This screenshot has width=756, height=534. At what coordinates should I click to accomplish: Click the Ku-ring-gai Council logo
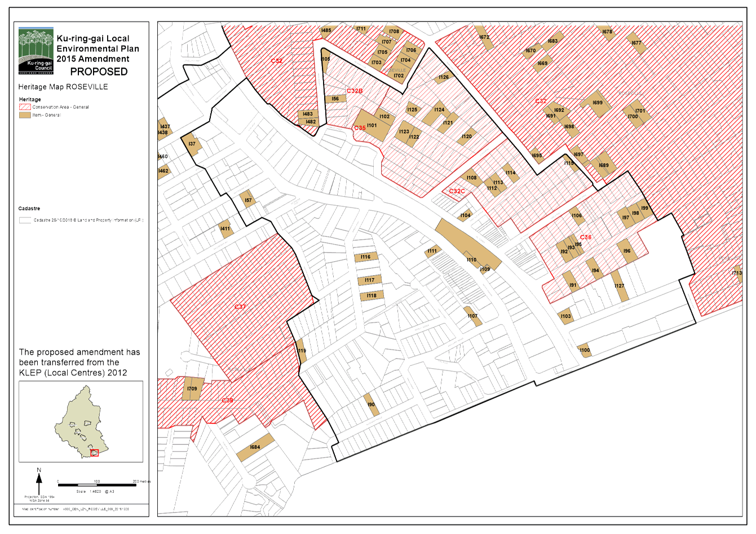36,51
